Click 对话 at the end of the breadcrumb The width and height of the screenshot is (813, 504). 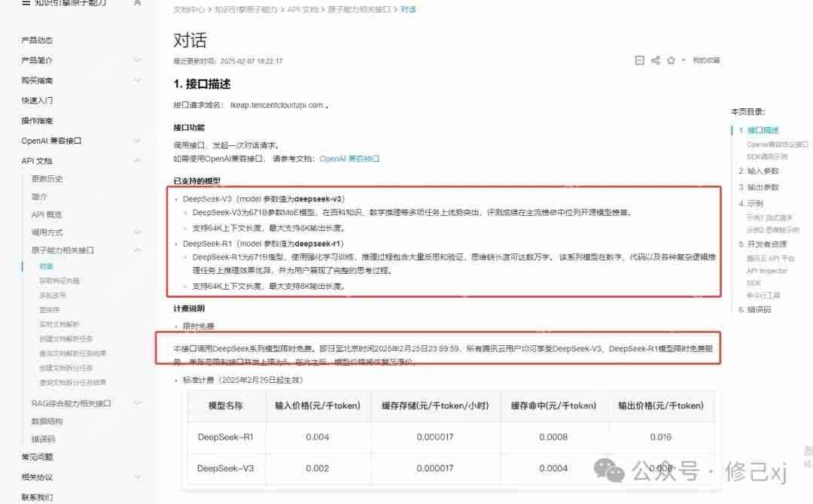408,10
